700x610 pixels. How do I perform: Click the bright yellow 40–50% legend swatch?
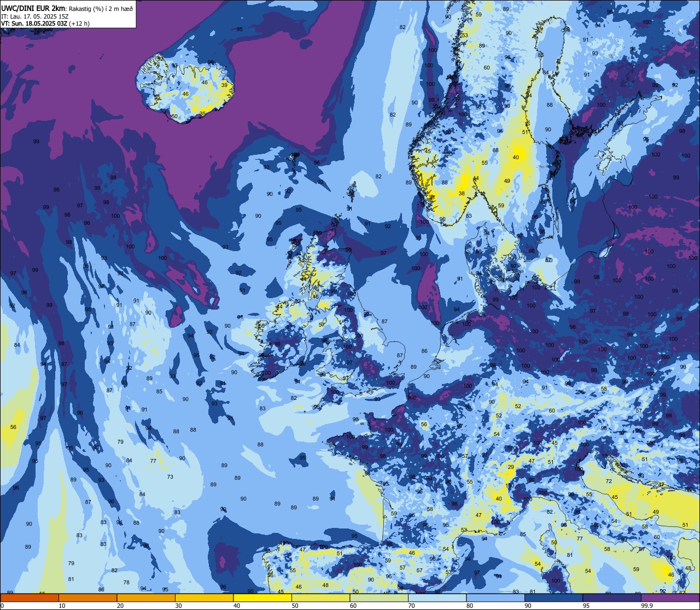click(x=262, y=597)
